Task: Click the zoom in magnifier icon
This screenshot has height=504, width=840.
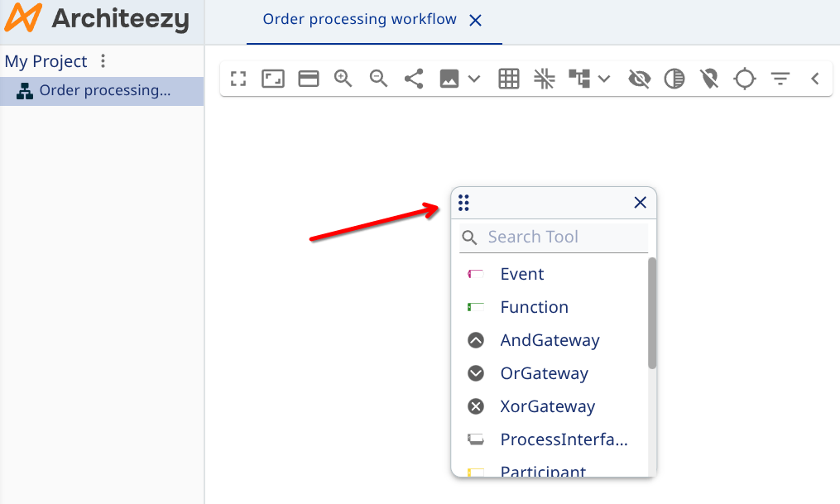Action: tap(343, 79)
